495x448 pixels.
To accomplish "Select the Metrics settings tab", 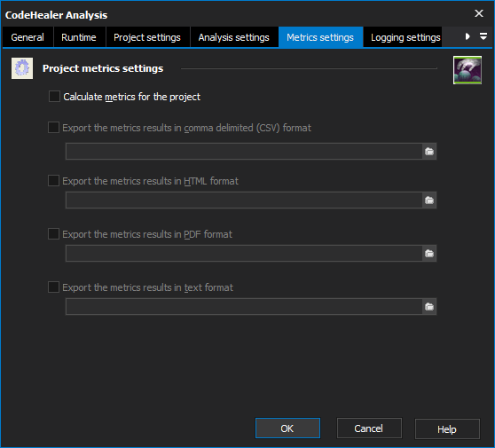I will [320, 37].
